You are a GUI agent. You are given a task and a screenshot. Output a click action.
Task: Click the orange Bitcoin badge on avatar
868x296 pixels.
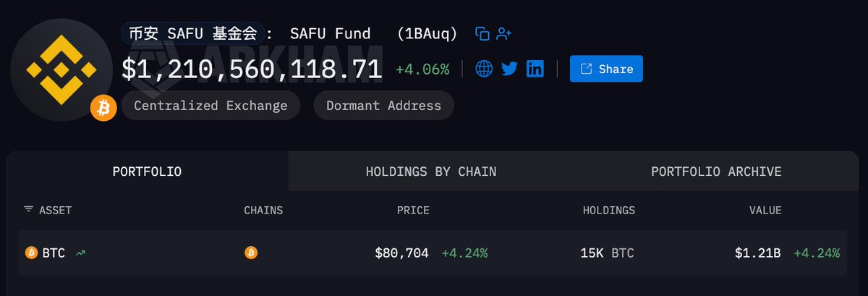pyautogui.click(x=103, y=108)
